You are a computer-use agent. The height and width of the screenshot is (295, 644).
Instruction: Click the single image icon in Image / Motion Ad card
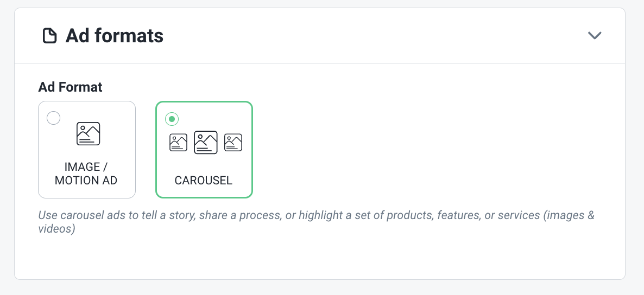click(x=89, y=133)
